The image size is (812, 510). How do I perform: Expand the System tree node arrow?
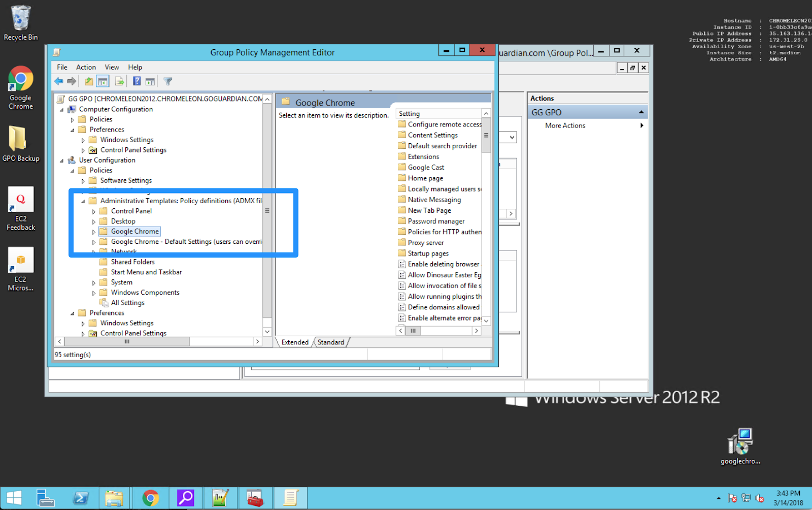pyautogui.click(x=94, y=283)
